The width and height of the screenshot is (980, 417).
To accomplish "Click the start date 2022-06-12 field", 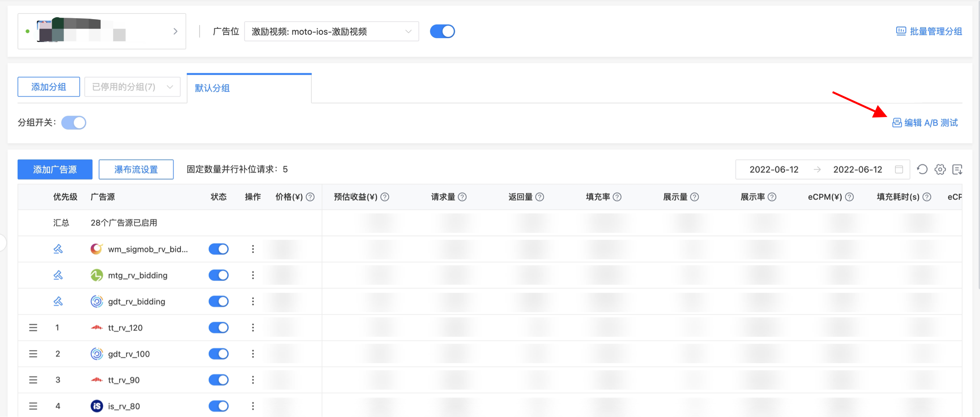I will [x=774, y=169].
